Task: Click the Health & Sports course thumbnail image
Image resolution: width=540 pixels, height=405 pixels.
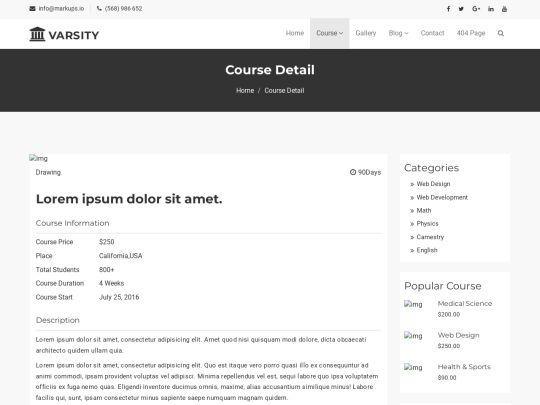Action: (x=413, y=367)
